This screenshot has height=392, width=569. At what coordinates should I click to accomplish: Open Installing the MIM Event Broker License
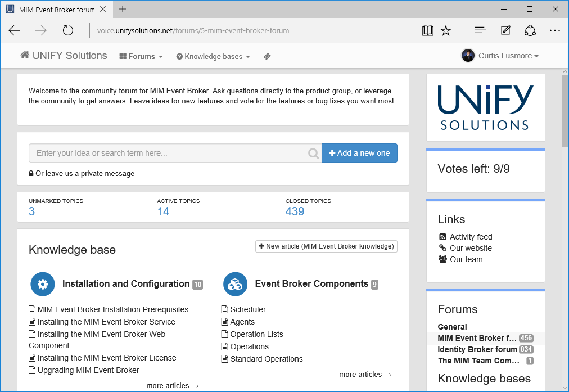[107, 358]
